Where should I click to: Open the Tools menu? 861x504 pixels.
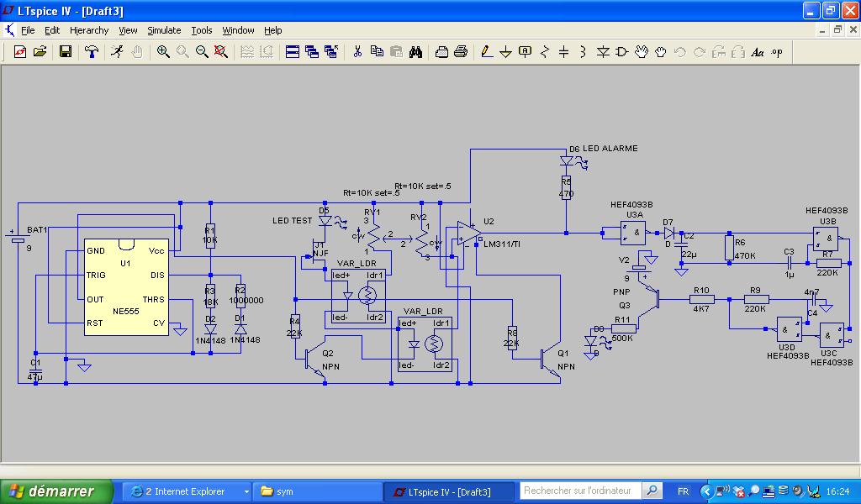coord(202,30)
